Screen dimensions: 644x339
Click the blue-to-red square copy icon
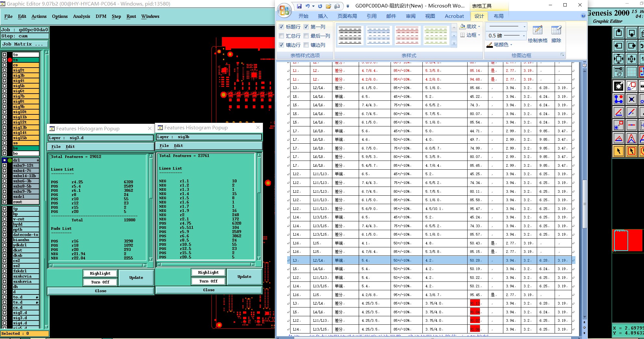pos(619,125)
